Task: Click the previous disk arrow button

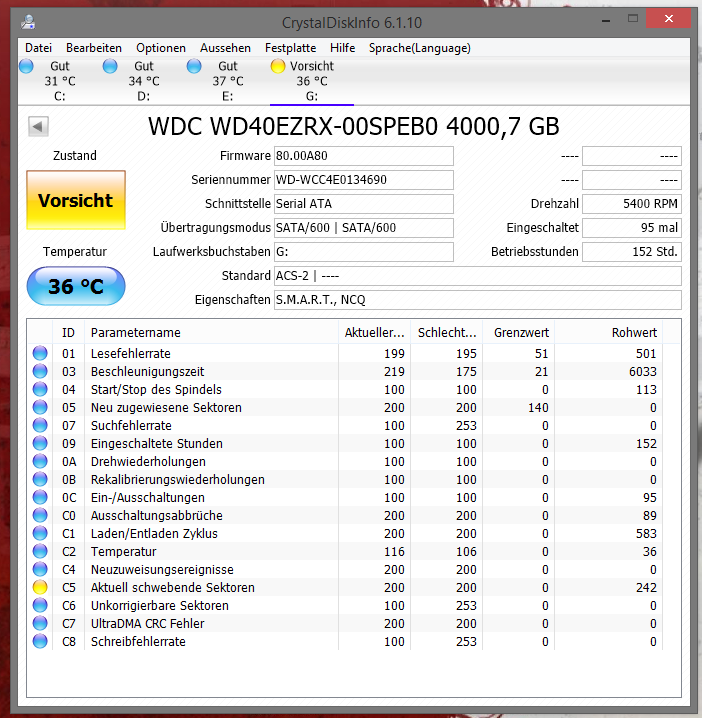Action: coord(38,126)
